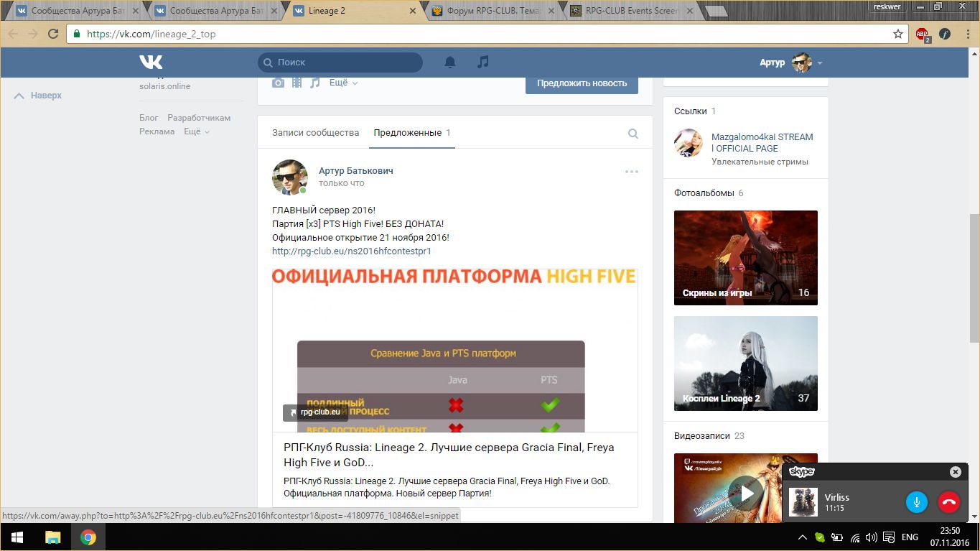The height and width of the screenshot is (551, 980).
Task: Open Windows Start menu
Action: pos(17,537)
